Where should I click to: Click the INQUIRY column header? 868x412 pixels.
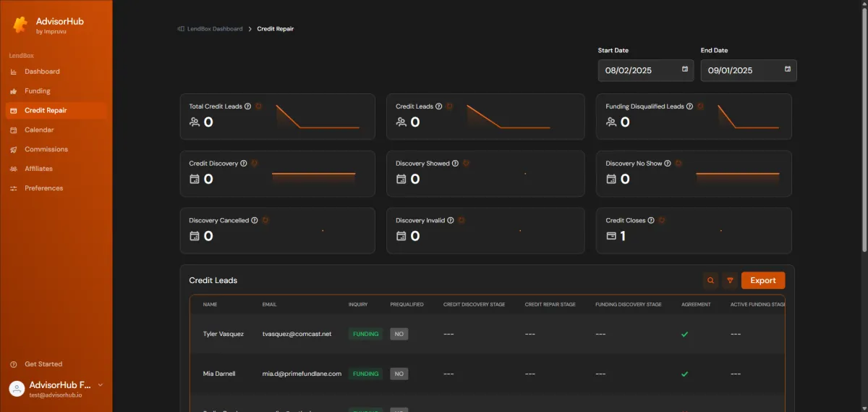[358, 305]
